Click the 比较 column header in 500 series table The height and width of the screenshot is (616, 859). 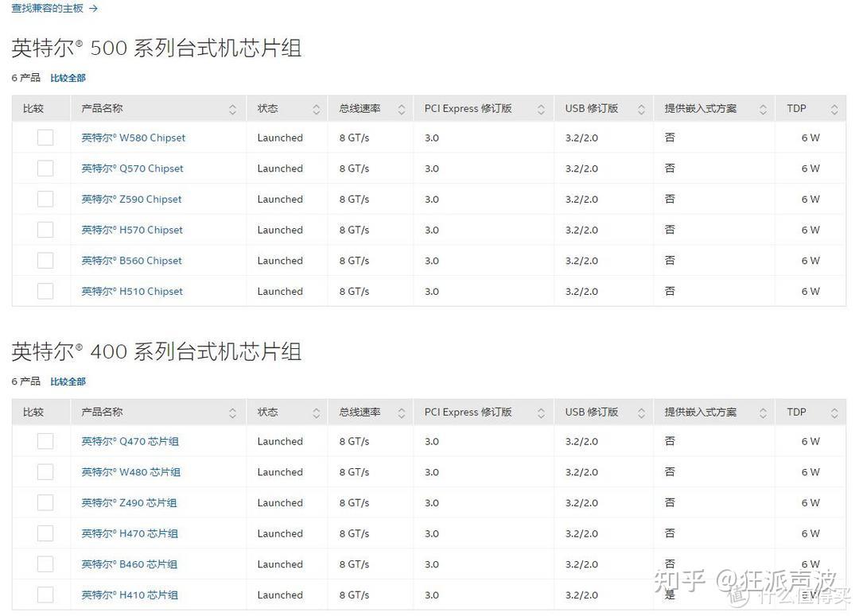pyautogui.click(x=33, y=108)
